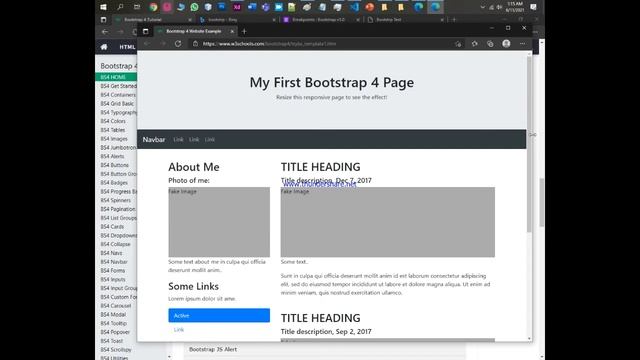
Task: Go back in the back Edge window
Action: (105, 31)
